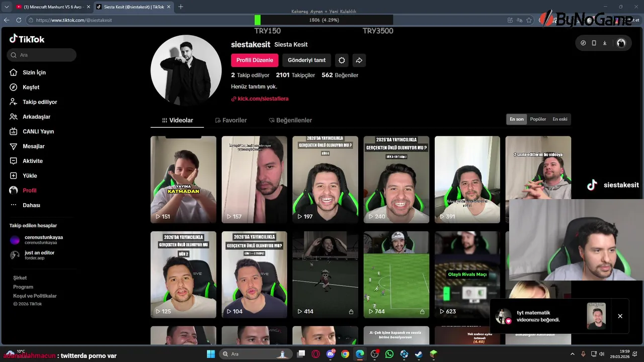This screenshot has width=644, height=362.
Task: Open the Olaylı Rivals Maçı video
Action: (x=467, y=275)
